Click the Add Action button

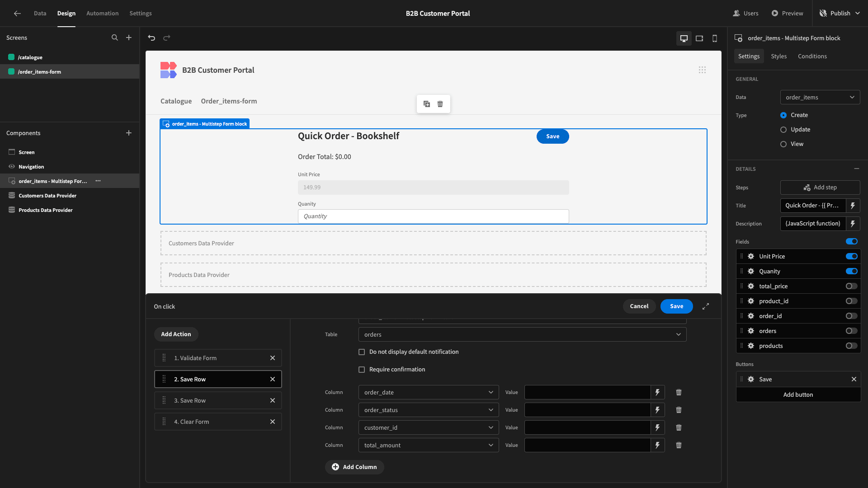coord(176,334)
